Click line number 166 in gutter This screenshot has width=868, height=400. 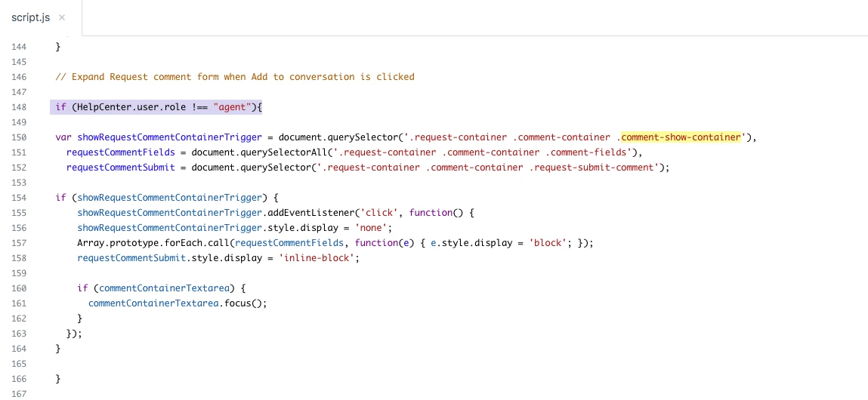click(19, 379)
